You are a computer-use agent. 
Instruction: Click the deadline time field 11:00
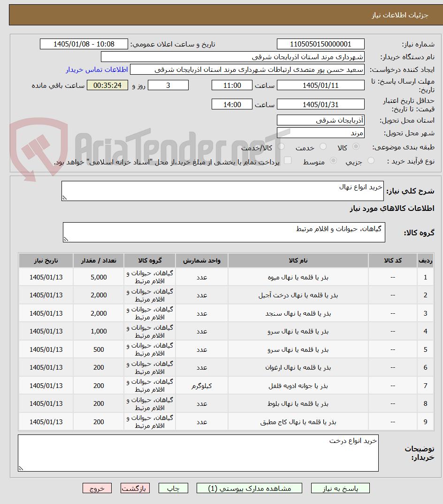232,85
